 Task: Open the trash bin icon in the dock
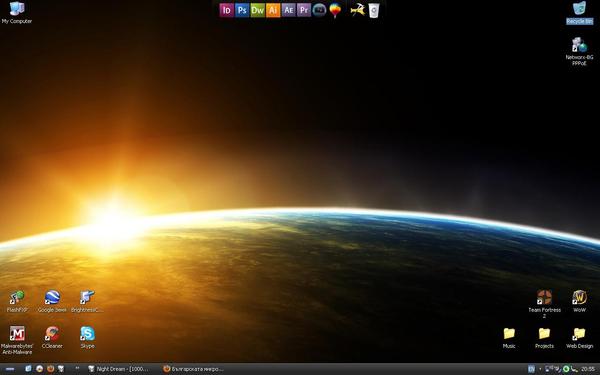(x=374, y=10)
